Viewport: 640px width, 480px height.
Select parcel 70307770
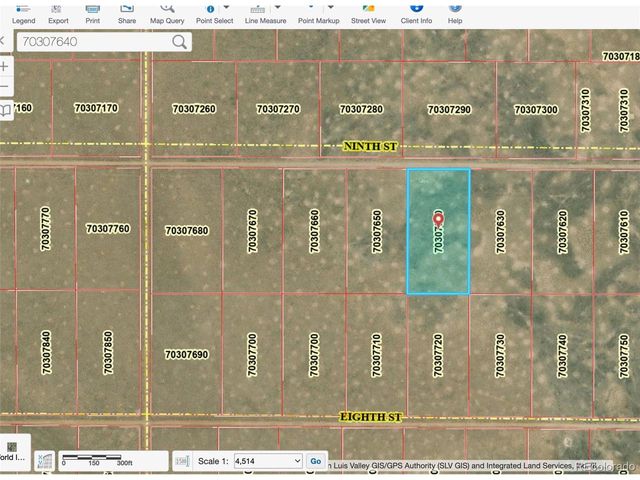pyautogui.click(x=45, y=229)
